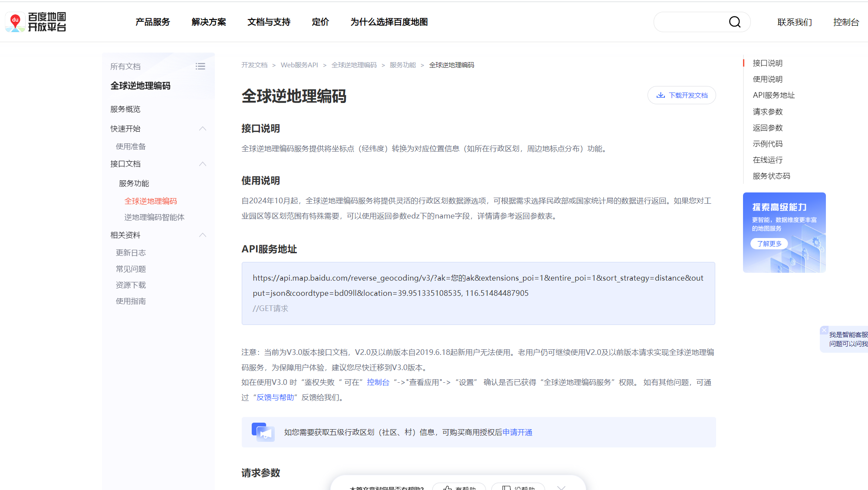Click the Baidu Map Open Platform logo
This screenshot has height=490, width=868.
coord(36,22)
